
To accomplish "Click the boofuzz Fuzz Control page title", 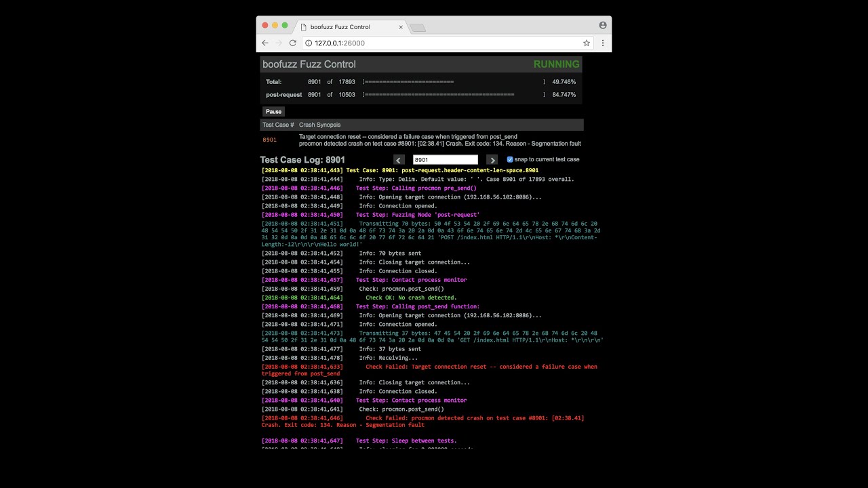I will 309,64.
